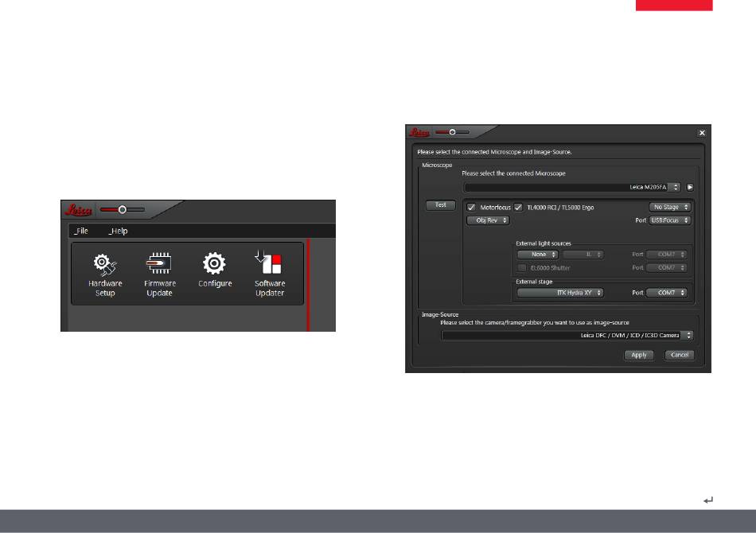Viewport: 756px width, 533px height.
Task: Click the Leica logo in the setup dialog
Action: [x=420, y=132]
